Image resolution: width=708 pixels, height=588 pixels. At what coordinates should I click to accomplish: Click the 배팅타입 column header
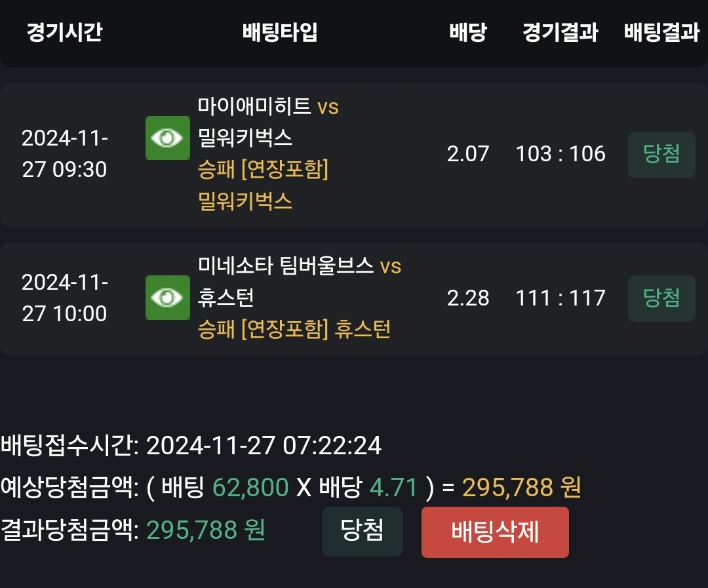click(x=280, y=32)
